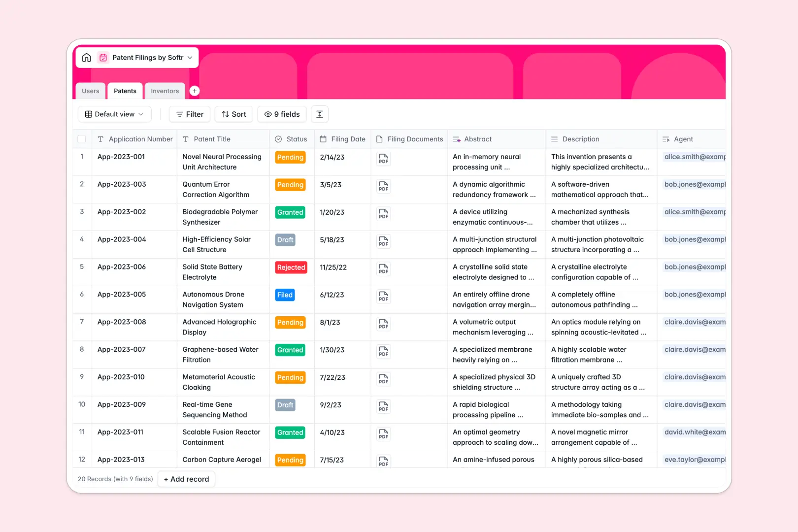Viewport: 798px width, 532px height.
Task: Switch to the Inventors tab
Action: [x=165, y=91]
